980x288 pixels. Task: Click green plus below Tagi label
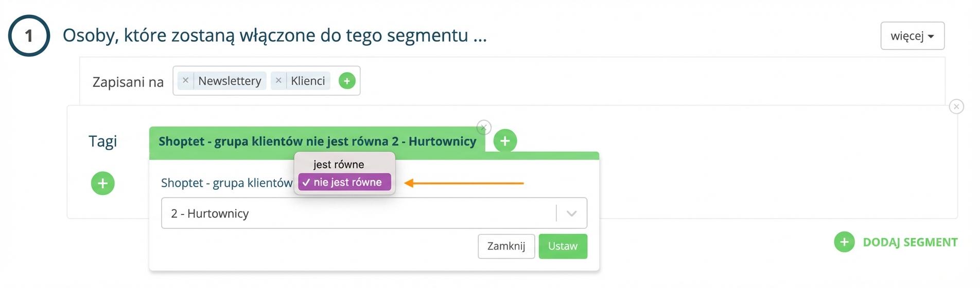click(103, 183)
